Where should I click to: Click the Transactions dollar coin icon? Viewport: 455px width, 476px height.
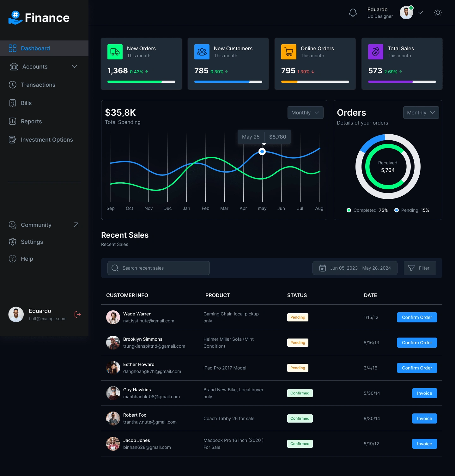point(13,85)
